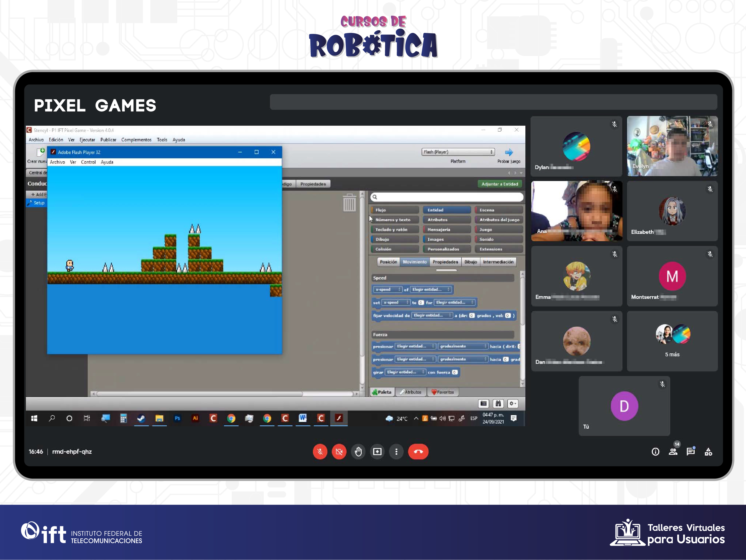
Task: Open Control menu in Flash Player
Action: 88,162
